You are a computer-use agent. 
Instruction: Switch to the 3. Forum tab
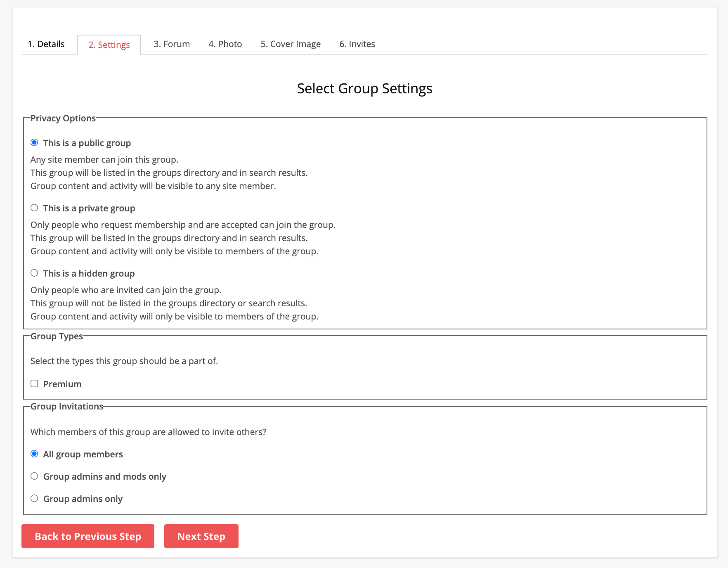(x=172, y=44)
